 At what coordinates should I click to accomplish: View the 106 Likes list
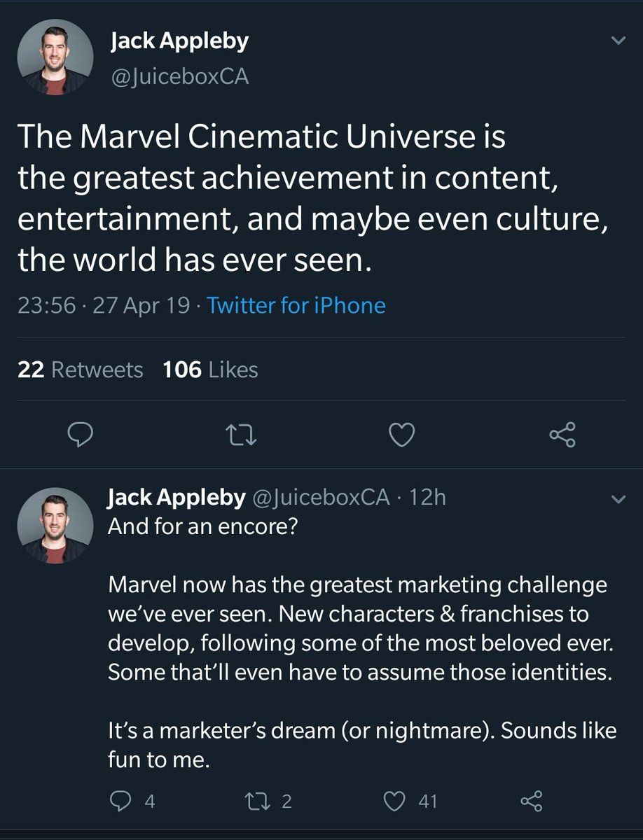(x=210, y=370)
